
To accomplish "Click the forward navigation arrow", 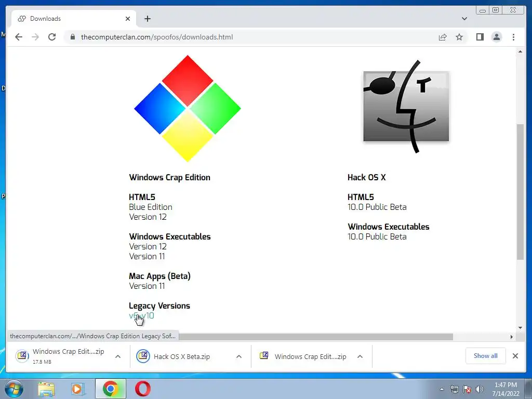I will 35,37.
